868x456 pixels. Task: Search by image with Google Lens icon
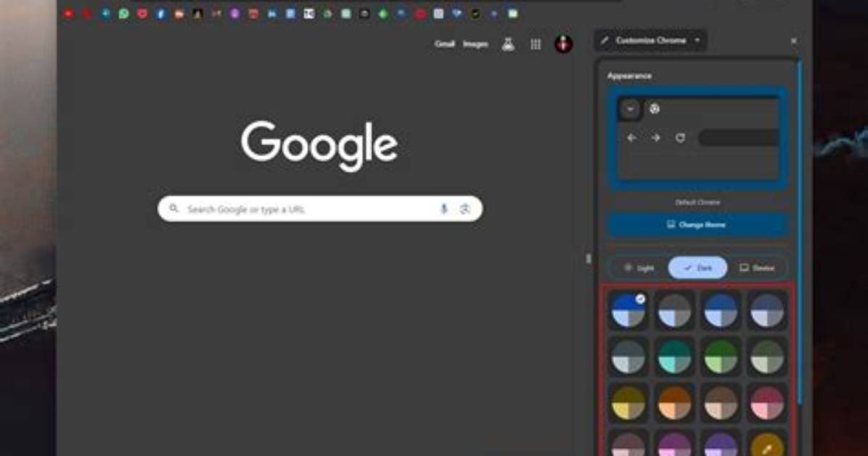(465, 209)
